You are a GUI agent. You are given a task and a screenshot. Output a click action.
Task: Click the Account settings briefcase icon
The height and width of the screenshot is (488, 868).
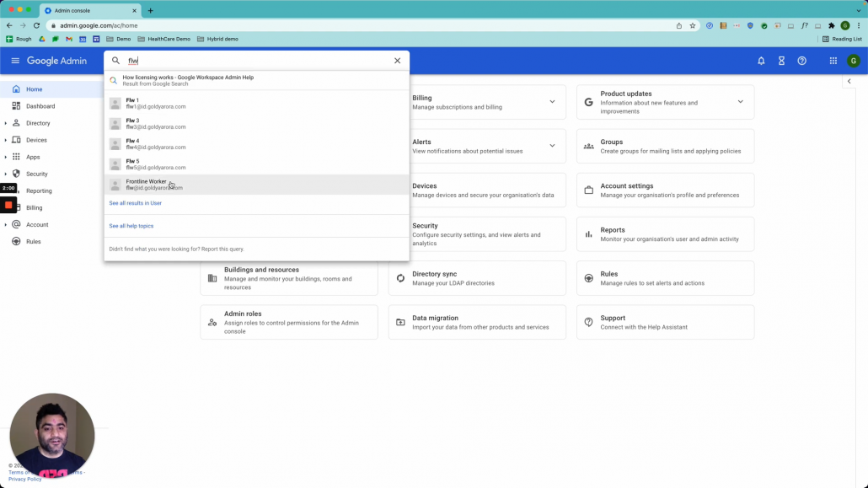588,190
